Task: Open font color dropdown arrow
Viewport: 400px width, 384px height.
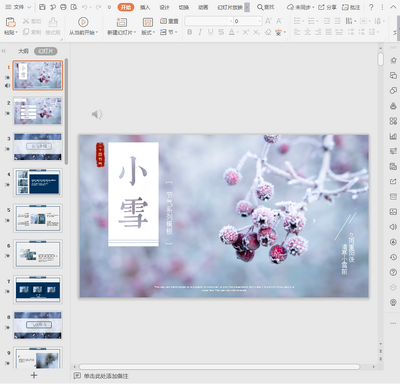Action: coord(237,32)
